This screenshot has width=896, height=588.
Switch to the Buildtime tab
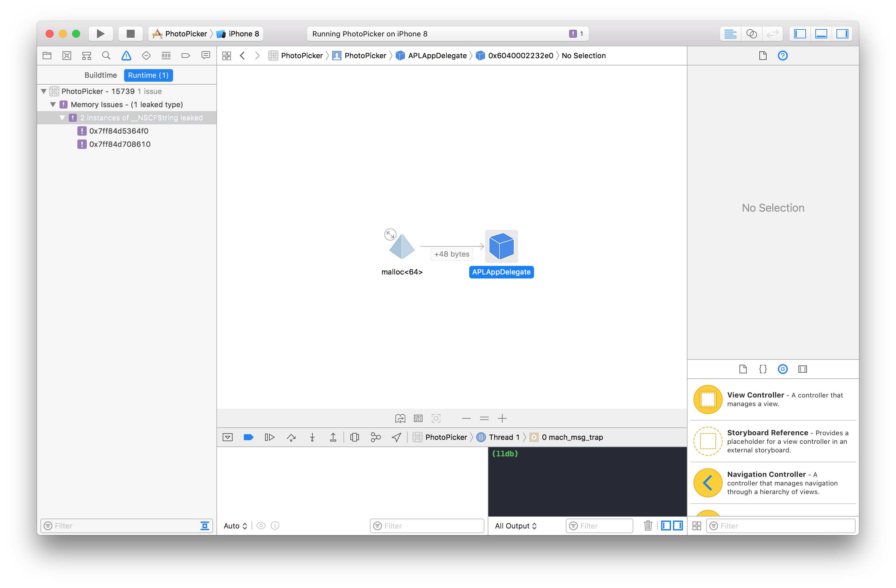tap(101, 75)
